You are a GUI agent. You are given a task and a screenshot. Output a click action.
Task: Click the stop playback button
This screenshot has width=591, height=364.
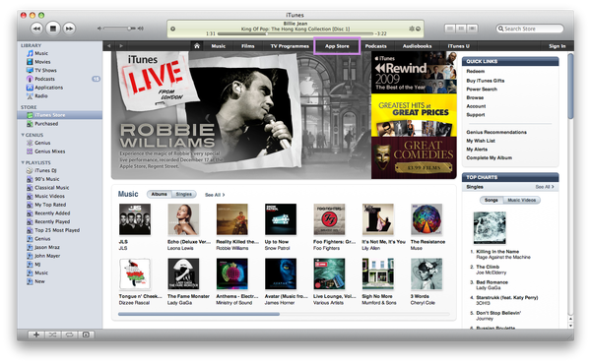coord(53,29)
